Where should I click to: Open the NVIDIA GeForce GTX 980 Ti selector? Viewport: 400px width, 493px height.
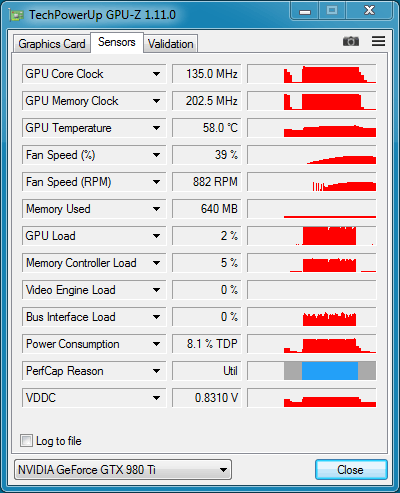point(123,470)
